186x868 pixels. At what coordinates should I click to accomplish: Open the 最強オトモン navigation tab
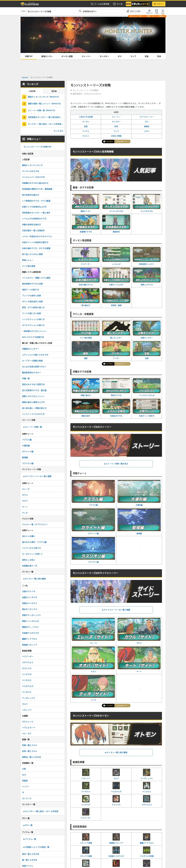pos(47,56)
